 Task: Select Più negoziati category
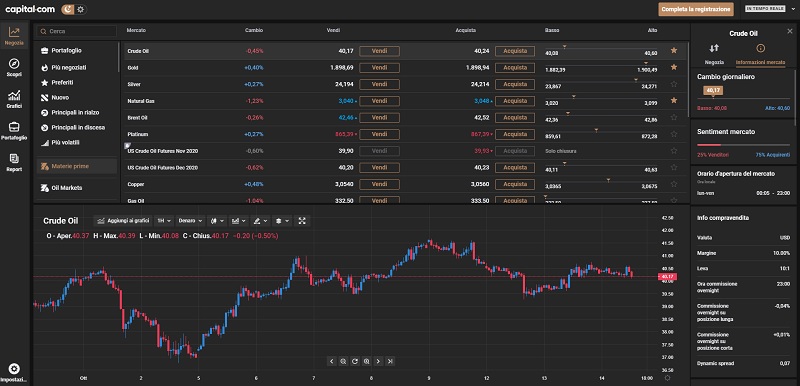click(x=63, y=67)
